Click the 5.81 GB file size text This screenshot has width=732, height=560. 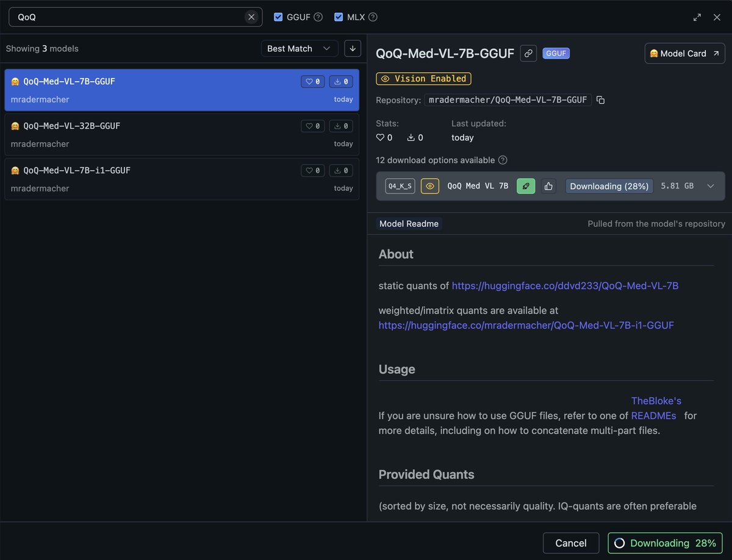click(x=677, y=186)
